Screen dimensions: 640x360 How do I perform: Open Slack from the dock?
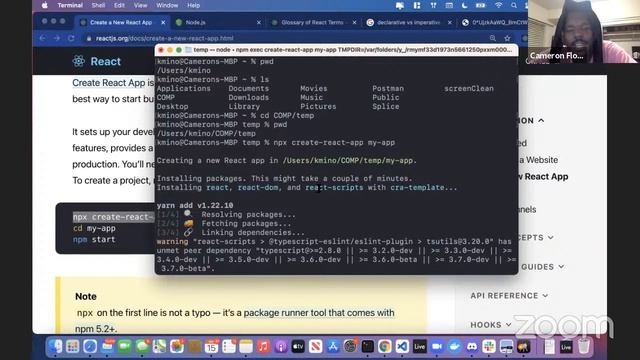pos(489,347)
